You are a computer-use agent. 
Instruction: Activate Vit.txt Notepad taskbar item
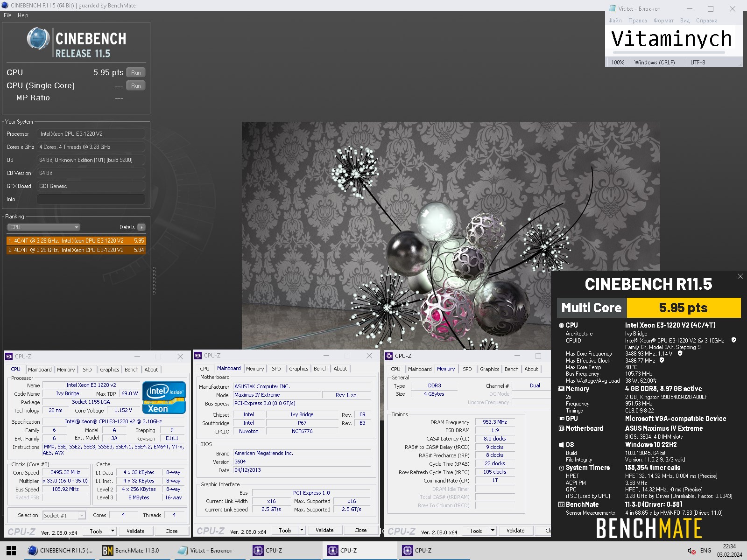point(210,551)
